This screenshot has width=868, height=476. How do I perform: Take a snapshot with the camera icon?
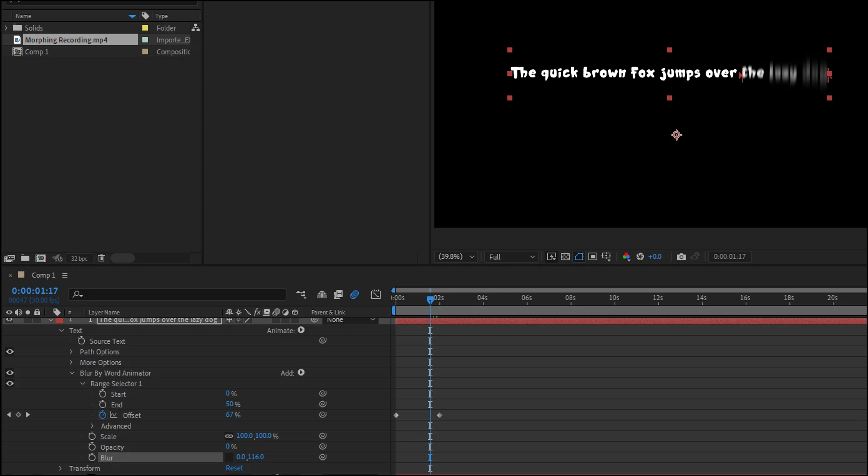pos(681,257)
